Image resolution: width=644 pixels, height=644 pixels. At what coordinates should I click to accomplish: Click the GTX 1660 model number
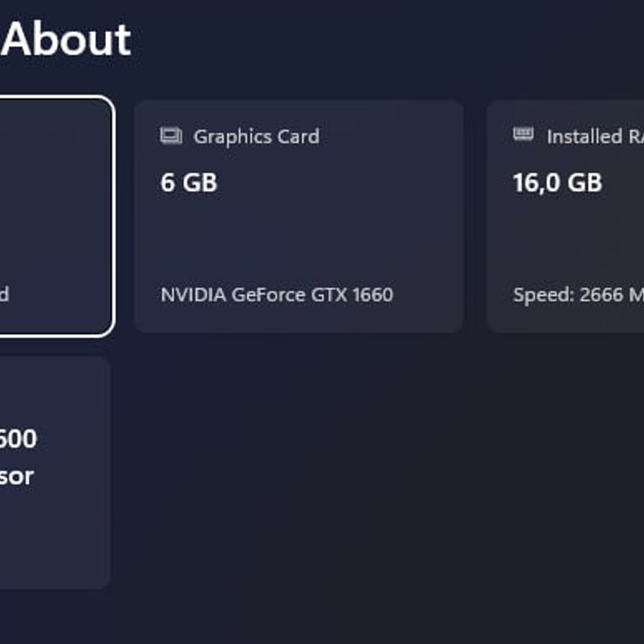(x=352, y=295)
